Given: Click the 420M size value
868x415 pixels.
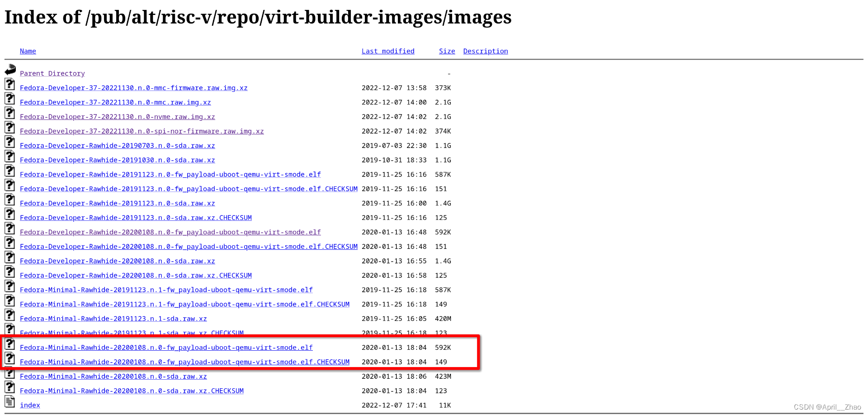Looking at the screenshot, I should coord(443,319).
